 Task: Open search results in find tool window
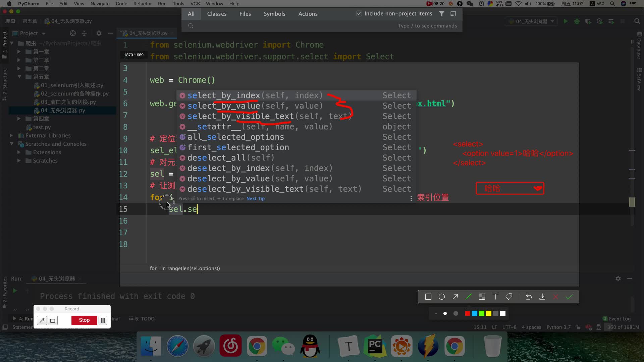point(453,14)
